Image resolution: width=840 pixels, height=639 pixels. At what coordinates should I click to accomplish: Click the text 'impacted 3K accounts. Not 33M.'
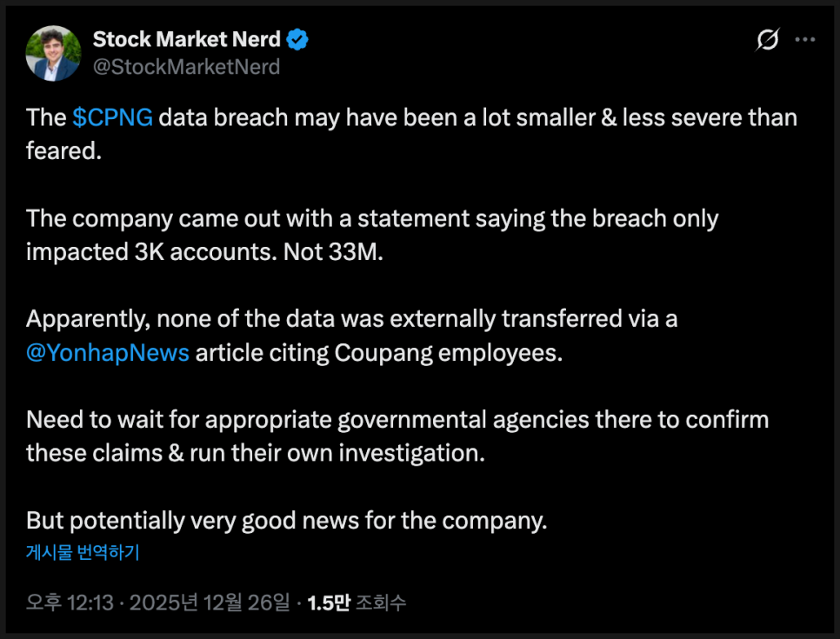[204, 251]
